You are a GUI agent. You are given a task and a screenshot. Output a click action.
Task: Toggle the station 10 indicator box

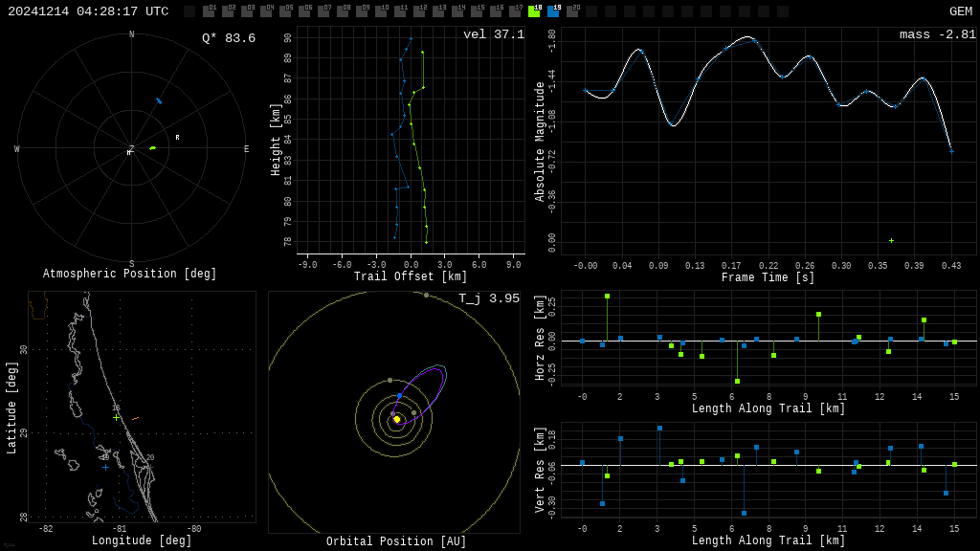point(381,11)
